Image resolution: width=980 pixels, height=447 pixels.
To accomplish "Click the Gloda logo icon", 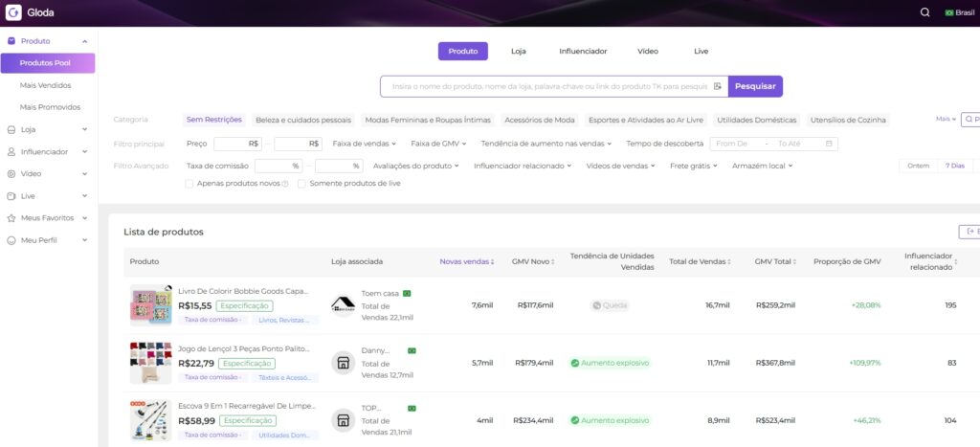I will (x=13, y=12).
